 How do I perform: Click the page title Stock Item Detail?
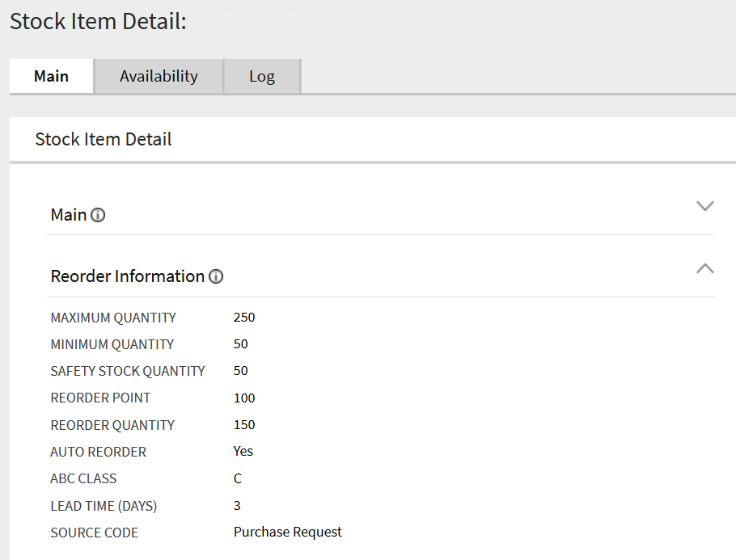[97, 21]
